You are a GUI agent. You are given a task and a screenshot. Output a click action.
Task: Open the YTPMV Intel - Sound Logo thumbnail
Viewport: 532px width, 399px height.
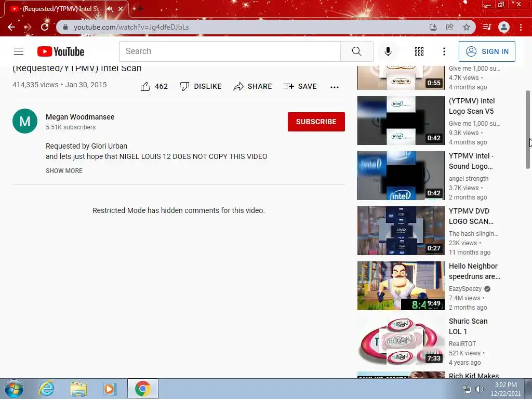click(x=401, y=176)
